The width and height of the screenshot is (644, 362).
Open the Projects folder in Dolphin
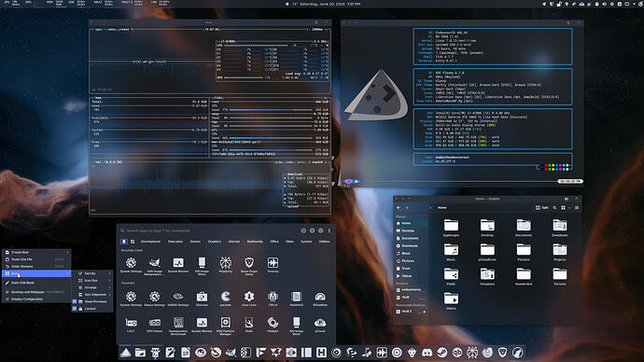(559, 252)
